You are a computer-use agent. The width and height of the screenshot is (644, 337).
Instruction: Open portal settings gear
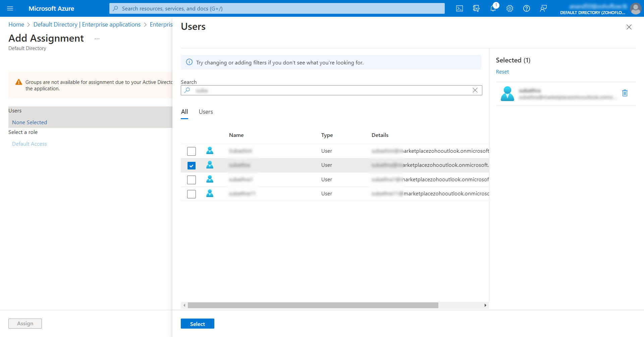[510, 8]
